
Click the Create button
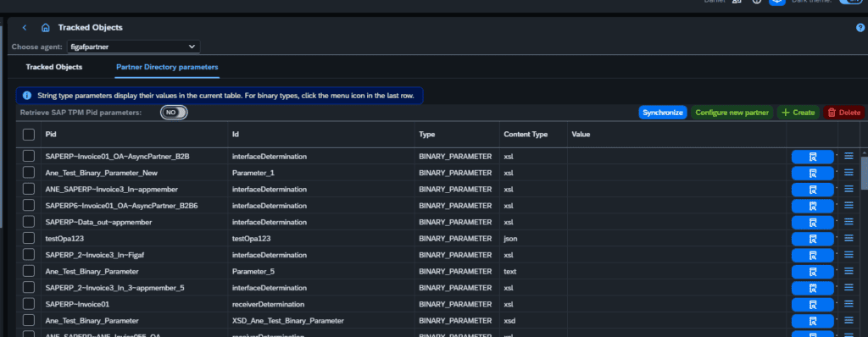pos(798,113)
